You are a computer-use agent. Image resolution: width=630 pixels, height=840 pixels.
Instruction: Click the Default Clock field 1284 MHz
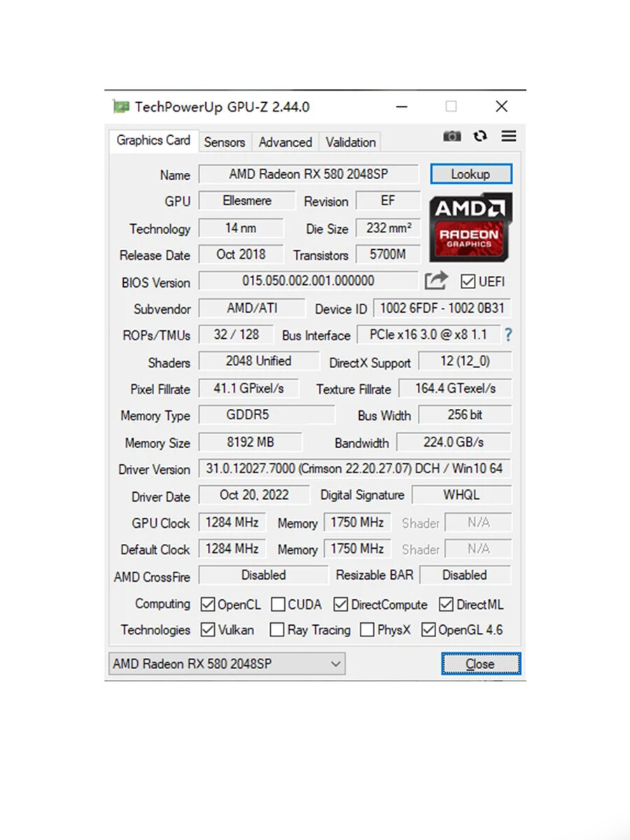(232, 549)
